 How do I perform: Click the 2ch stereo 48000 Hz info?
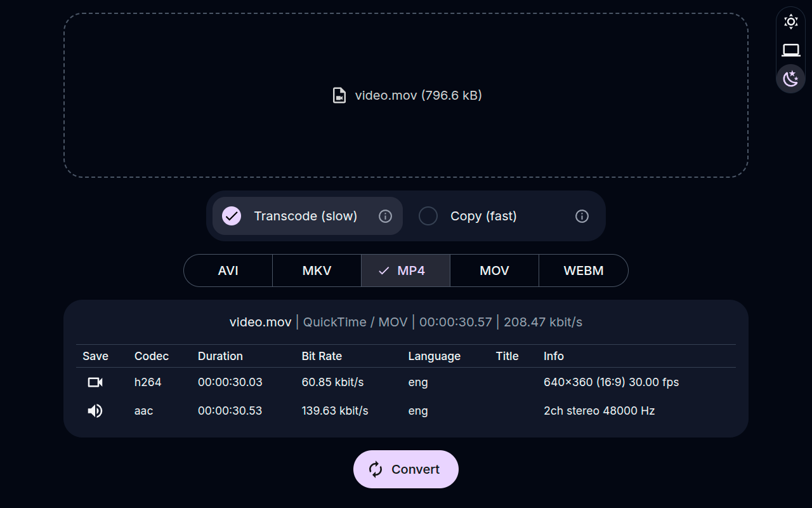599,411
